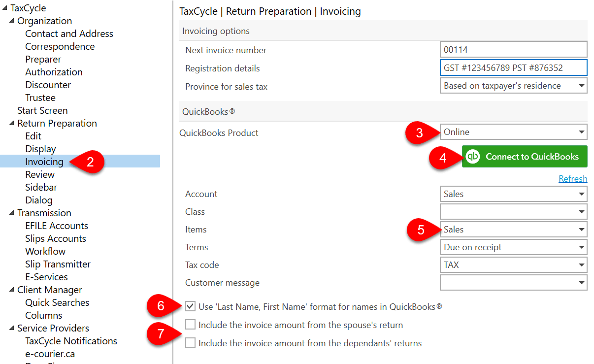Click the Client Manager tree label
Viewport: 594px width, 364px height.
point(50,290)
